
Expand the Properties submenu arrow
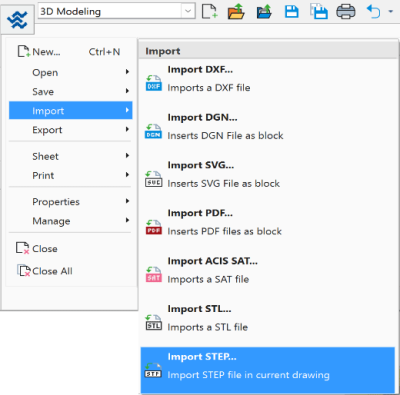[127, 201]
